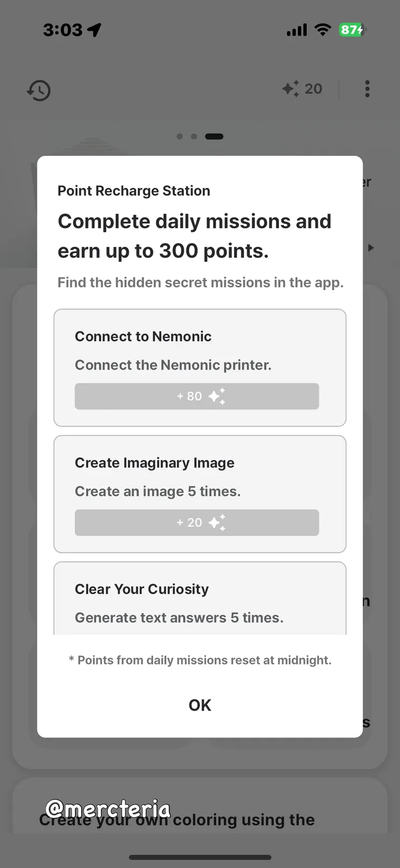
Task: Tap the sparkle points balance icon in header
Action: 291,89
